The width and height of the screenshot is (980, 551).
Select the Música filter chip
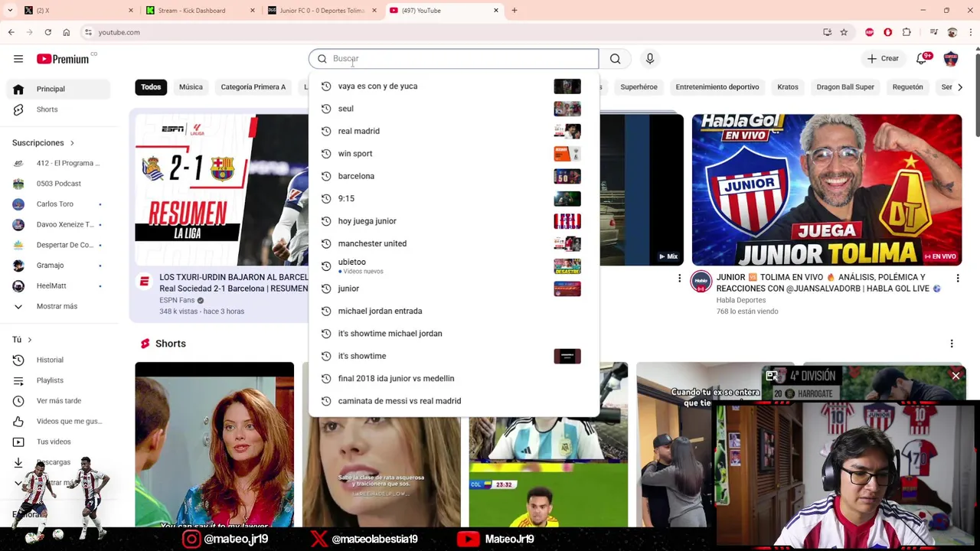191,87
